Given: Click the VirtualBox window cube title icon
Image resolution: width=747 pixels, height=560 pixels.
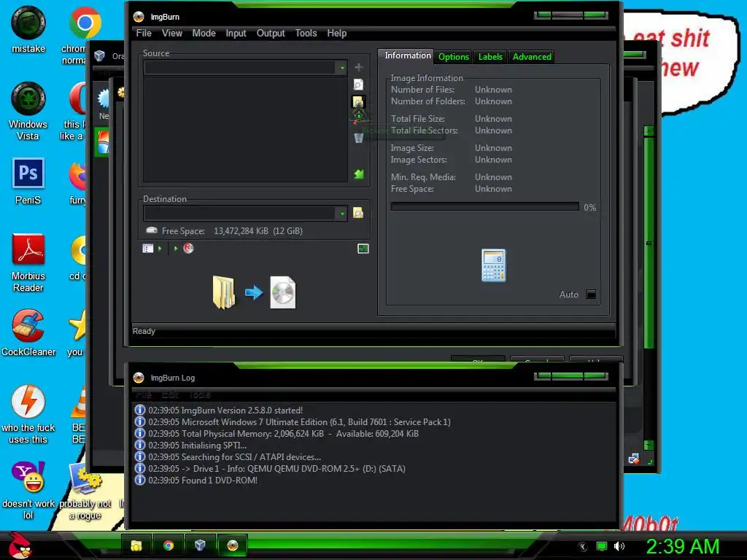Looking at the screenshot, I should tap(99, 55).
